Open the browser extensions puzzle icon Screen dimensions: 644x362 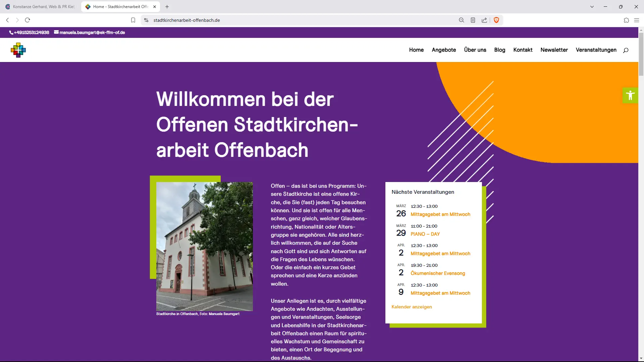point(626,20)
